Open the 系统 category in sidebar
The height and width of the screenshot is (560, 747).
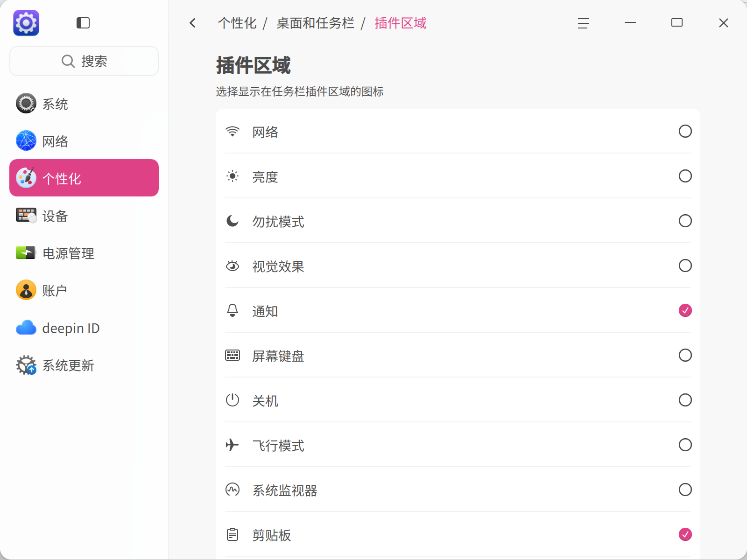tap(84, 104)
